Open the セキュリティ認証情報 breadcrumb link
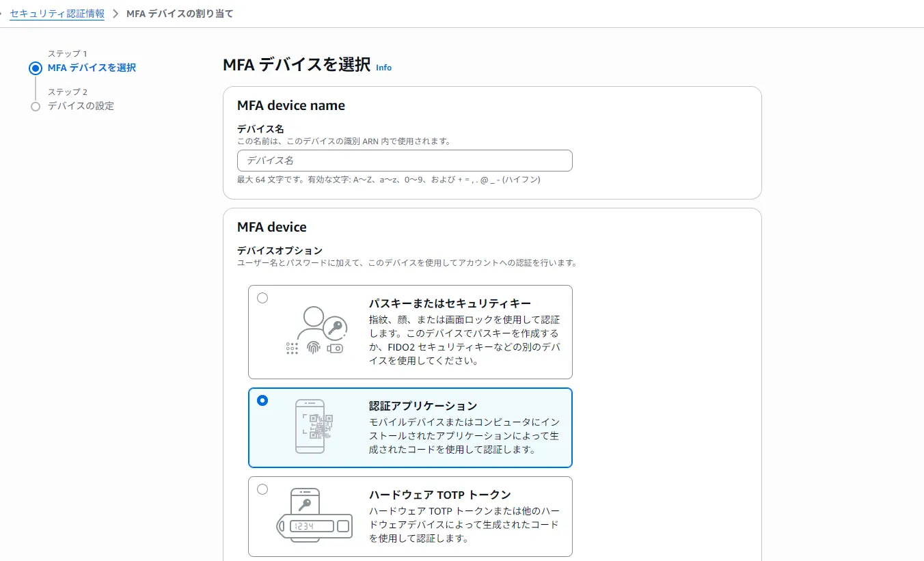The image size is (924, 561). coord(57,13)
